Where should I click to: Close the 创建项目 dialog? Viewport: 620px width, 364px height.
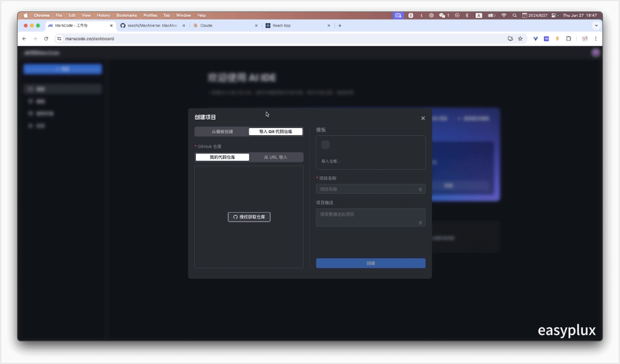click(x=423, y=118)
